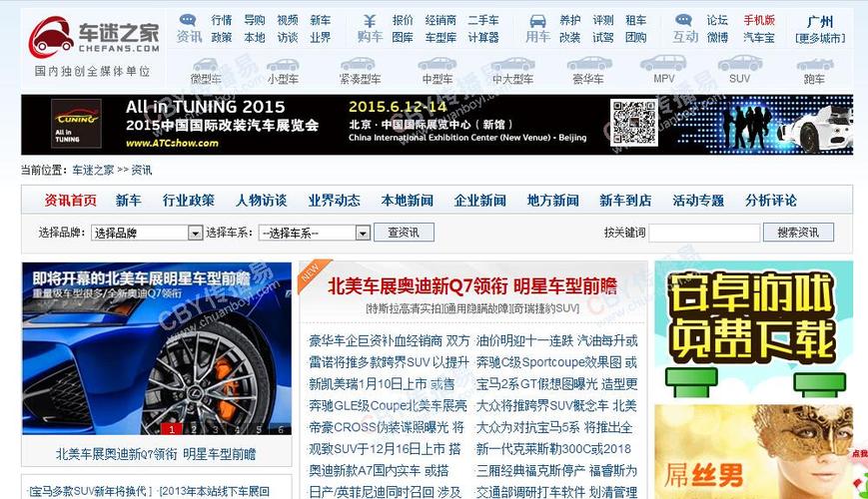The height and width of the screenshot is (499, 868).
Task: Open the 养护 link
Action: click(x=569, y=21)
